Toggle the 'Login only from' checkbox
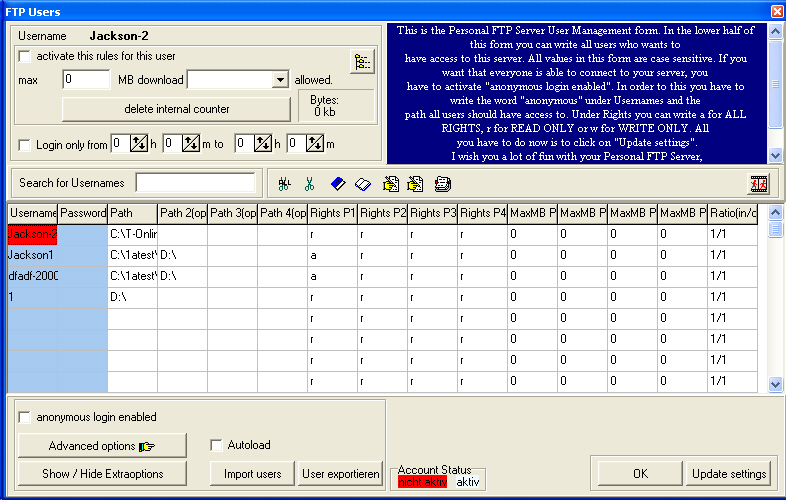The width and height of the screenshot is (786, 500). pos(25,146)
